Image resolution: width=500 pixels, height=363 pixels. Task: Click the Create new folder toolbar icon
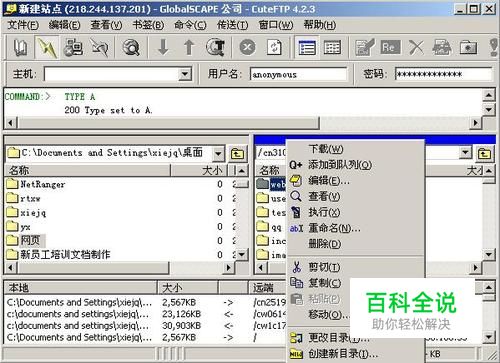point(468,48)
